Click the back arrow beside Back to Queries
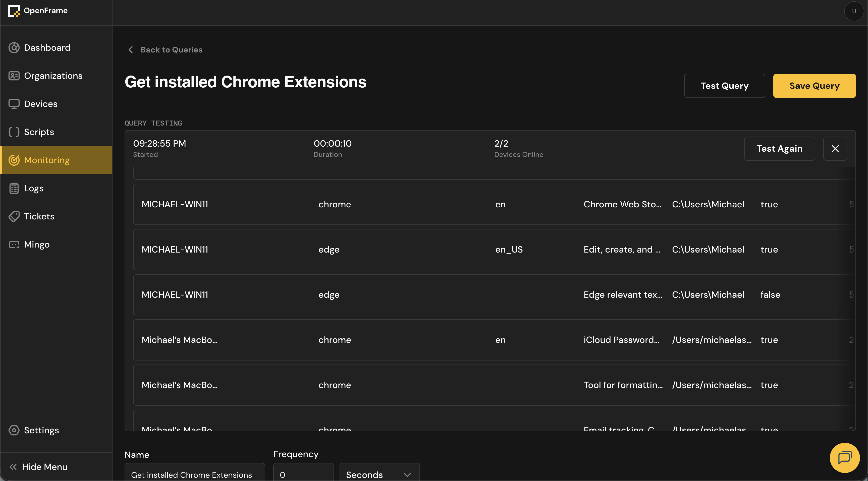This screenshot has width=868, height=481. pos(131,50)
